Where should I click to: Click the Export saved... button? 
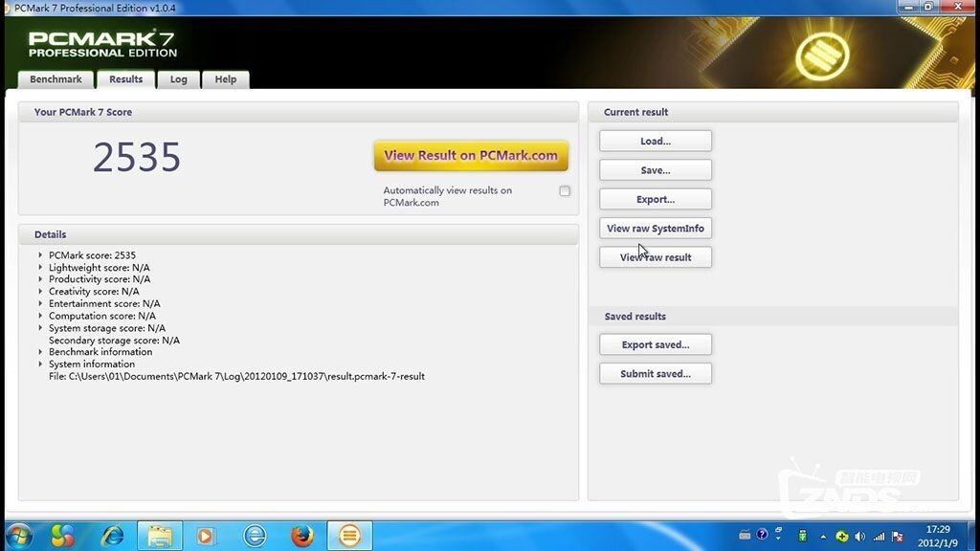coord(656,344)
